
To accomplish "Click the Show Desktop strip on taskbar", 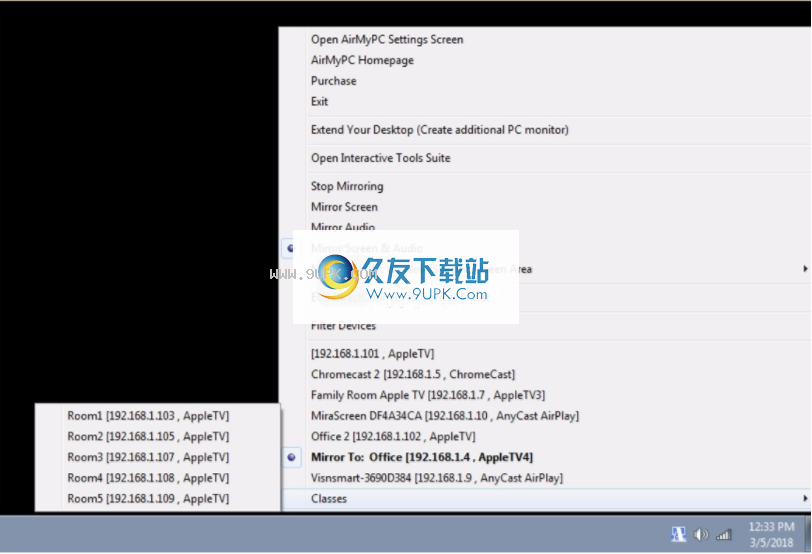I will pyautogui.click(x=808, y=534).
